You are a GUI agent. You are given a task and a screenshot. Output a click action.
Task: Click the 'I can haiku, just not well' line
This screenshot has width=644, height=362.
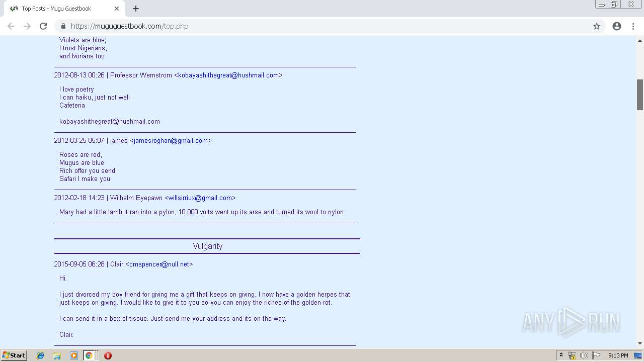click(95, 97)
